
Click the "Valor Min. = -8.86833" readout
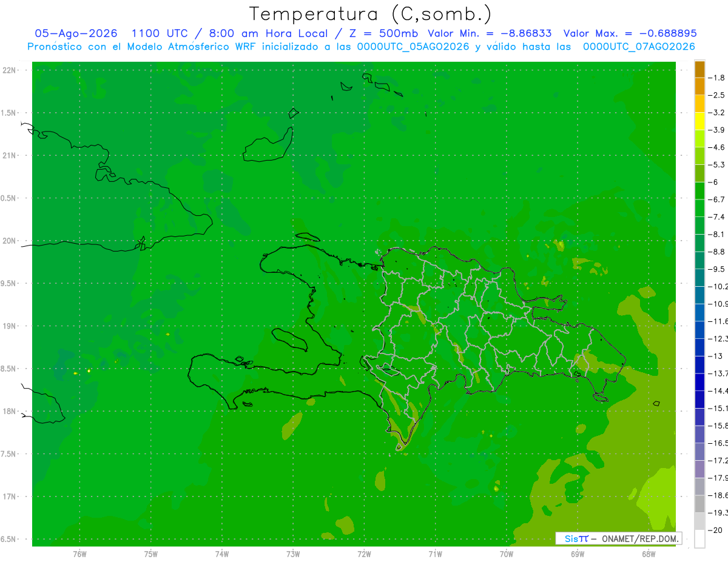[490, 33]
